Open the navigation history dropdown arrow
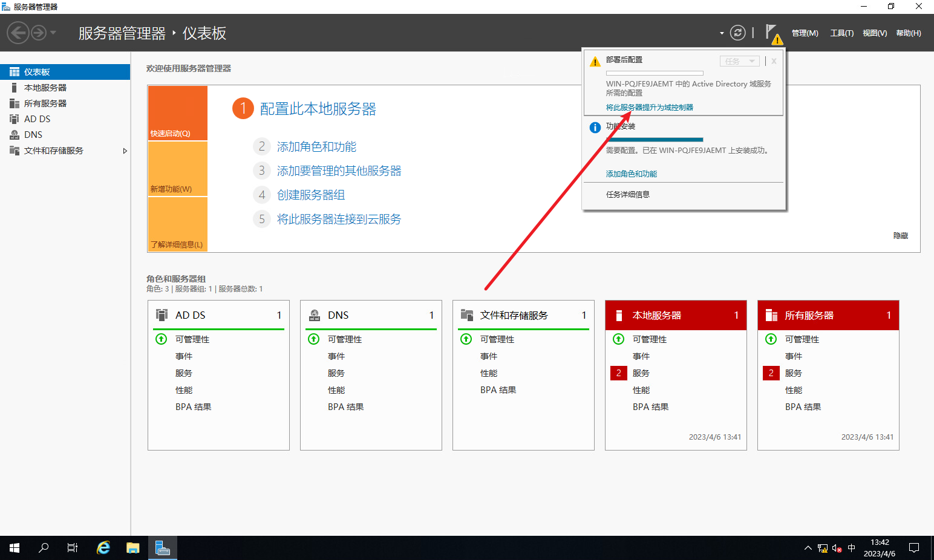The height and width of the screenshot is (560, 934). point(53,33)
